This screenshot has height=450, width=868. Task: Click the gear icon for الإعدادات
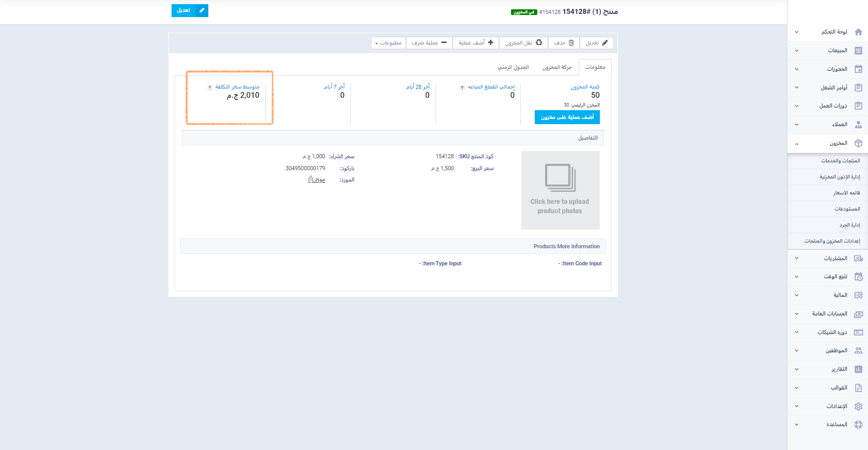tap(858, 407)
